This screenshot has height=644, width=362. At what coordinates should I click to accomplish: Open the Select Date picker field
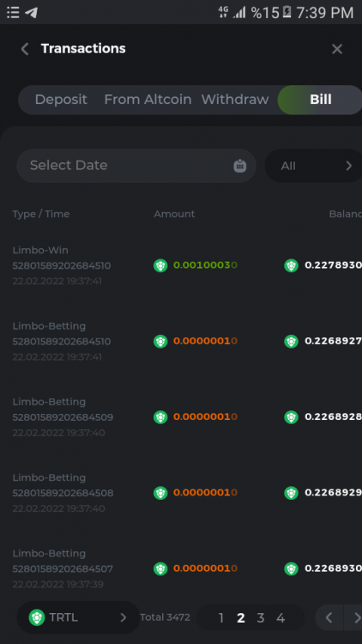pyautogui.click(x=136, y=166)
